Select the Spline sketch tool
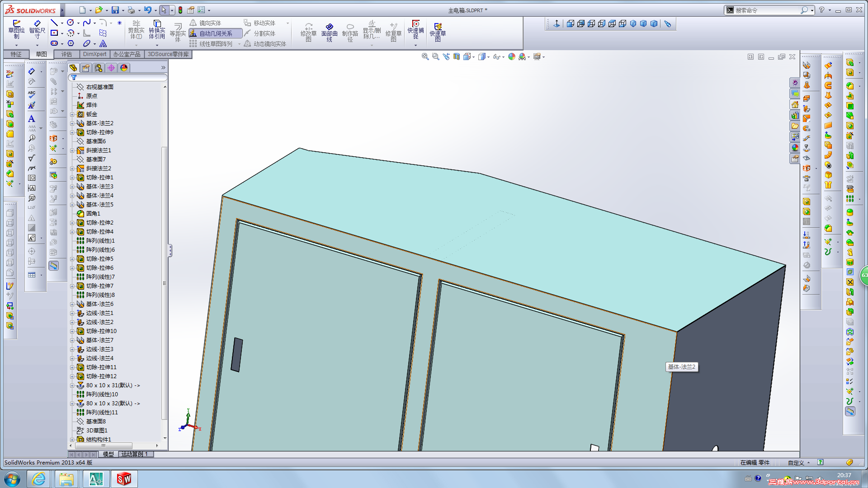 point(87,23)
